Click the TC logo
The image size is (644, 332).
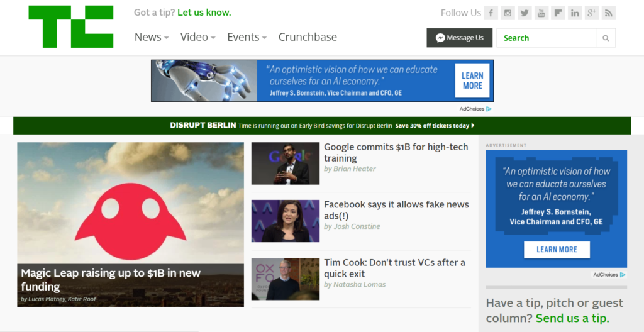[70, 26]
